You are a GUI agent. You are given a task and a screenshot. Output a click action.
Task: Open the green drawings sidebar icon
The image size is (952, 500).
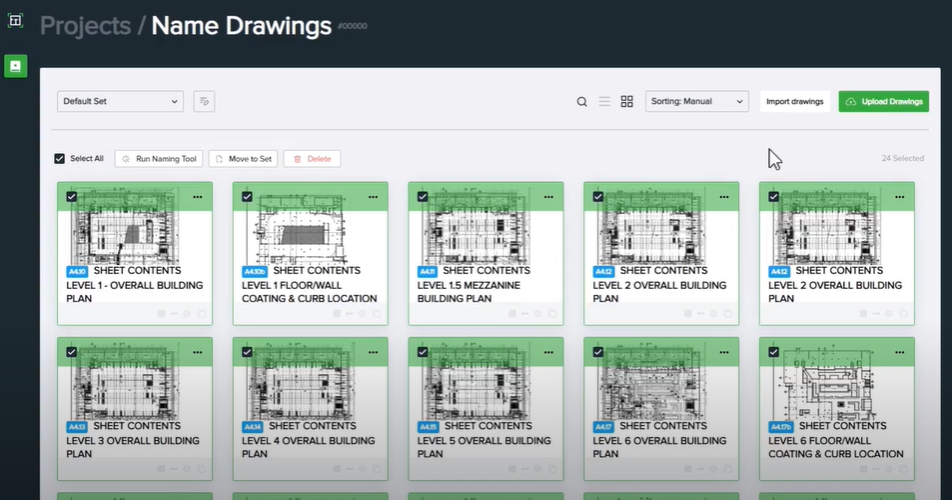[16, 66]
